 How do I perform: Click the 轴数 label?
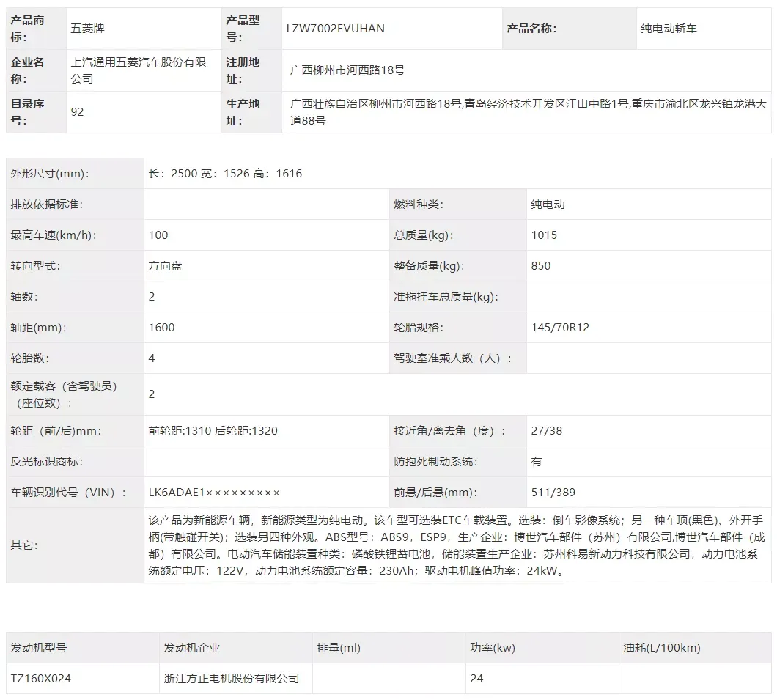(x=23, y=296)
